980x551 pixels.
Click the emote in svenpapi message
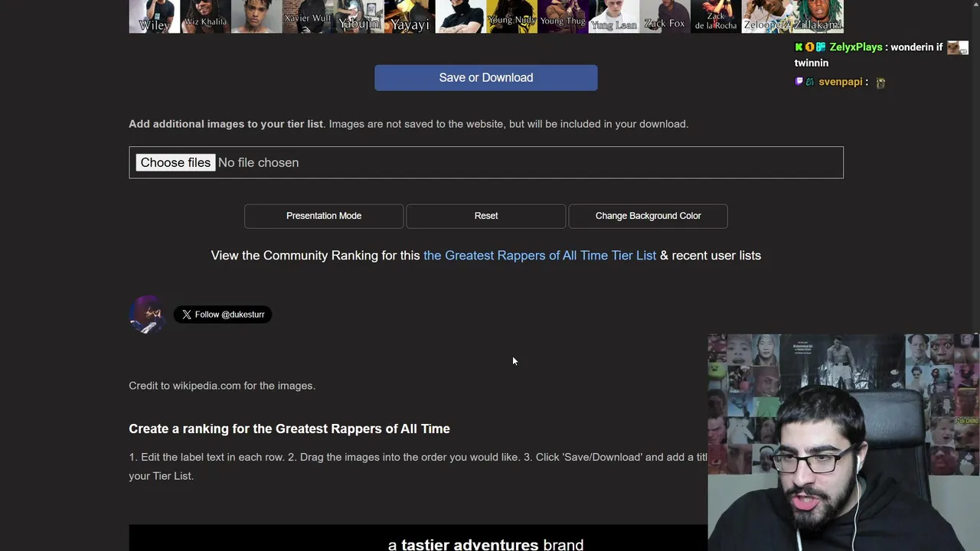coord(880,83)
